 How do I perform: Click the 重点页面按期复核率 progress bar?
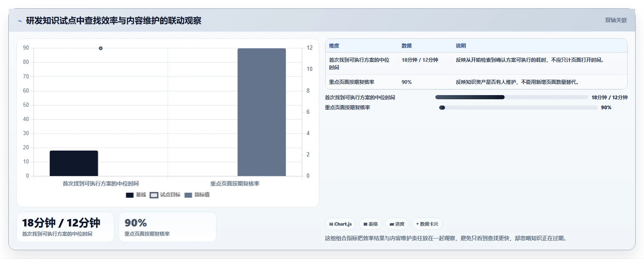click(x=518, y=108)
